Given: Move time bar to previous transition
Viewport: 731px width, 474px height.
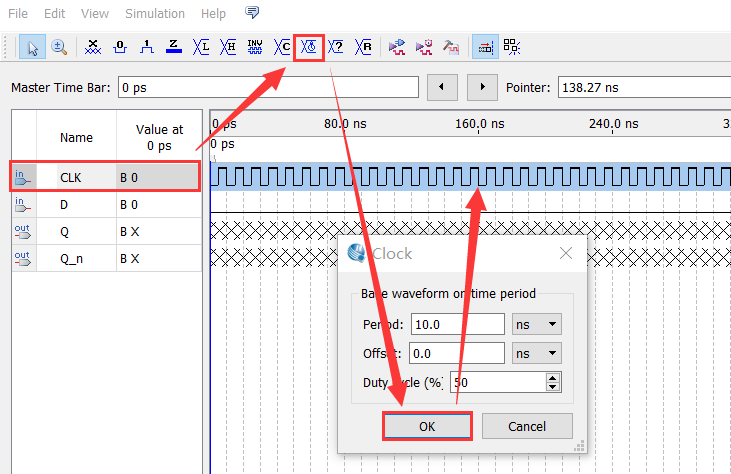Looking at the screenshot, I should coord(442,87).
